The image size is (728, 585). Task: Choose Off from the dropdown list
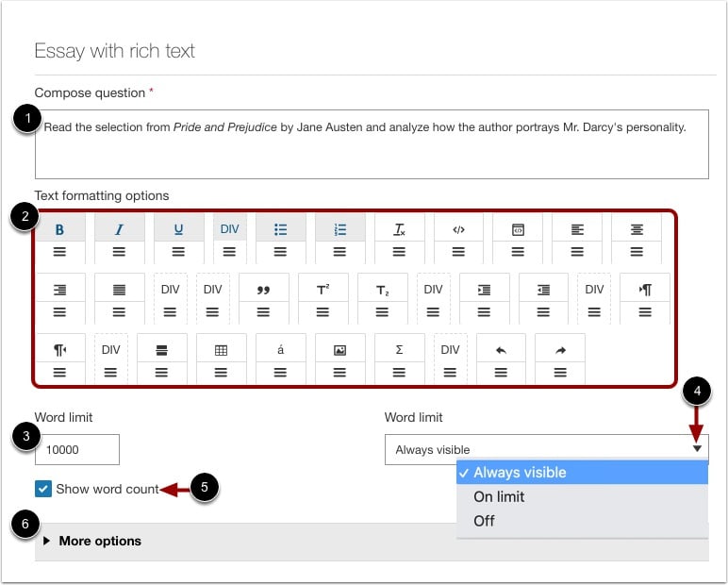click(x=582, y=521)
